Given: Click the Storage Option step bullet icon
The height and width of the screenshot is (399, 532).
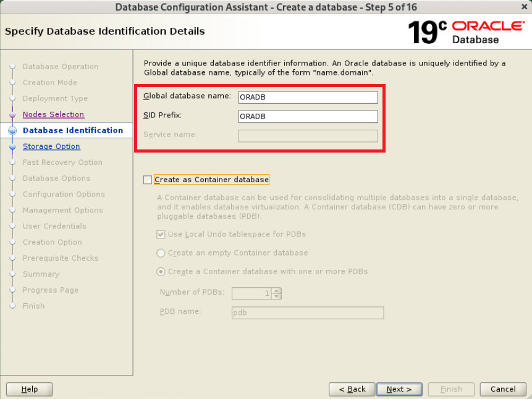Looking at the screenshot, I should point(12,146).
